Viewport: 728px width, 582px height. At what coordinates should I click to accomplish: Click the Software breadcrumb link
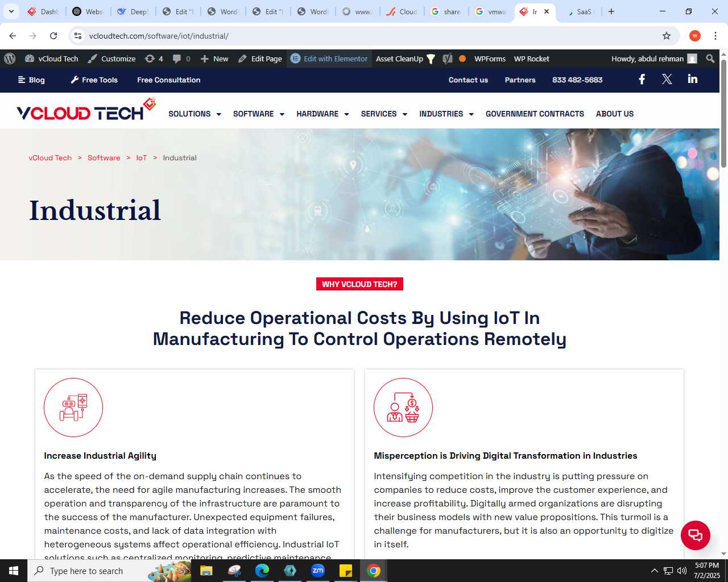[104, 158]
